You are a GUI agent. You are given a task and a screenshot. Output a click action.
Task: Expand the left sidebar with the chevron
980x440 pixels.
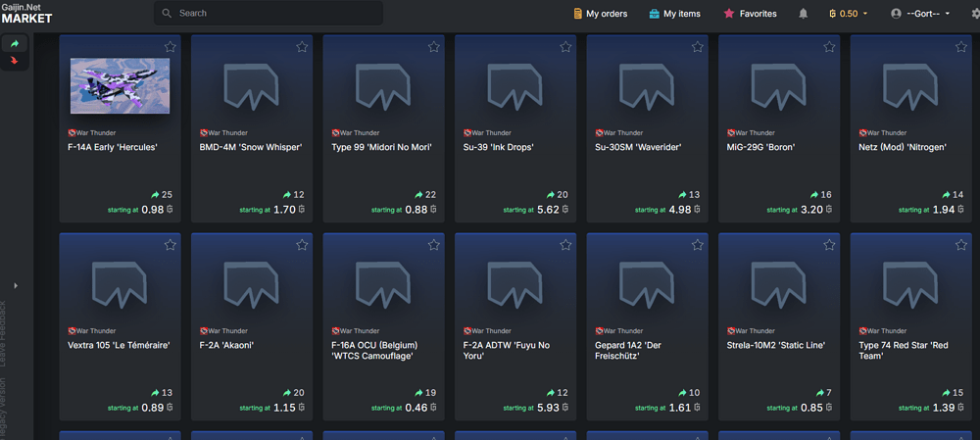(15, 285)
